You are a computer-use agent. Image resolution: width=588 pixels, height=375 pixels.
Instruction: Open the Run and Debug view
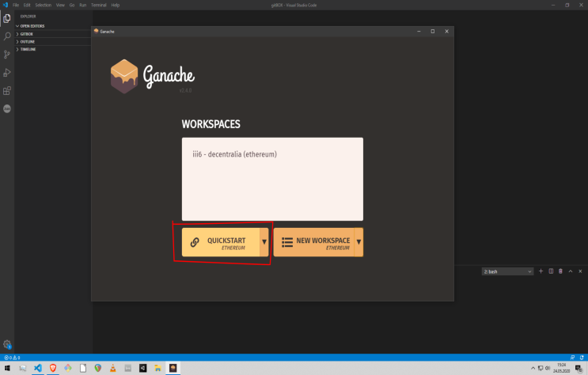7,72
